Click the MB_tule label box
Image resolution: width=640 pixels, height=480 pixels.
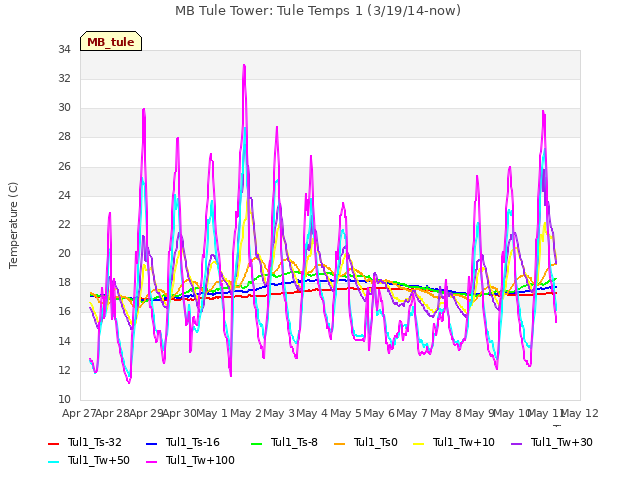pos(111,41)
